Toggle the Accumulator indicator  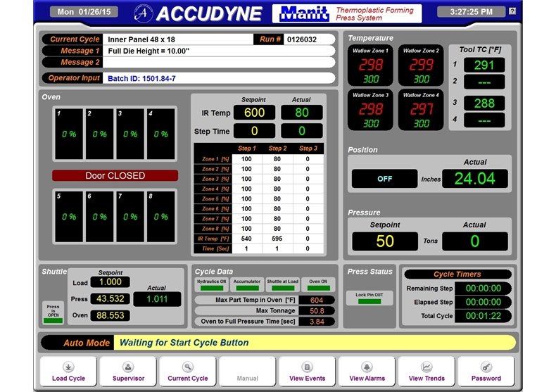[x=246, y=284]
